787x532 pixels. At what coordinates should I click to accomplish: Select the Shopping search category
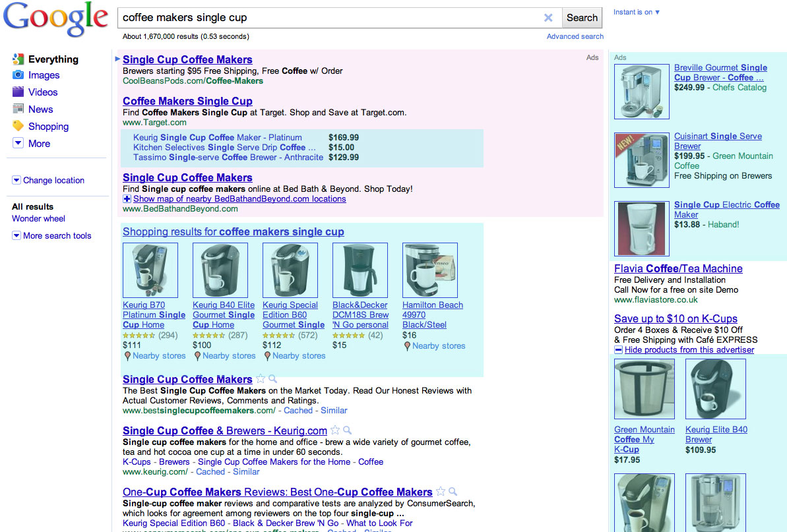tap(48, 127)
